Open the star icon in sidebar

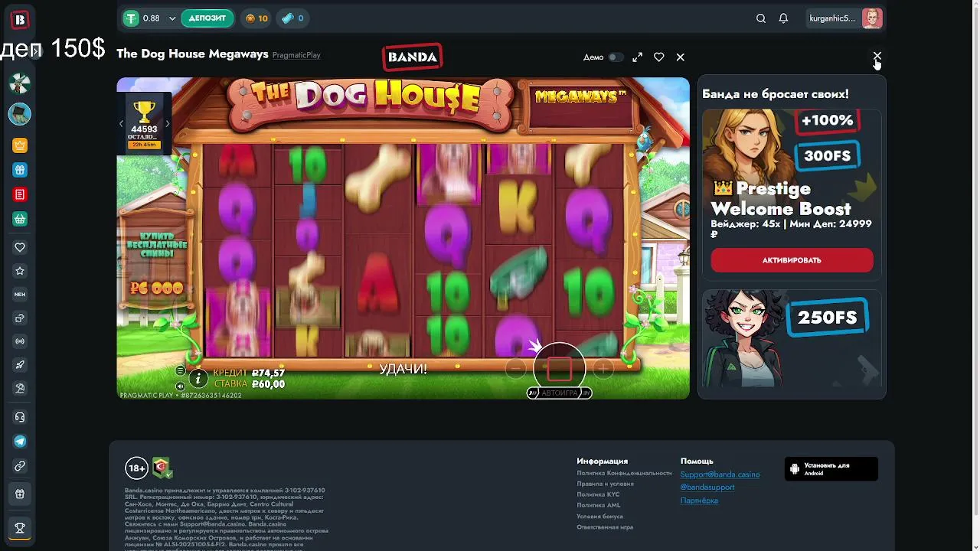pos(20,271)
